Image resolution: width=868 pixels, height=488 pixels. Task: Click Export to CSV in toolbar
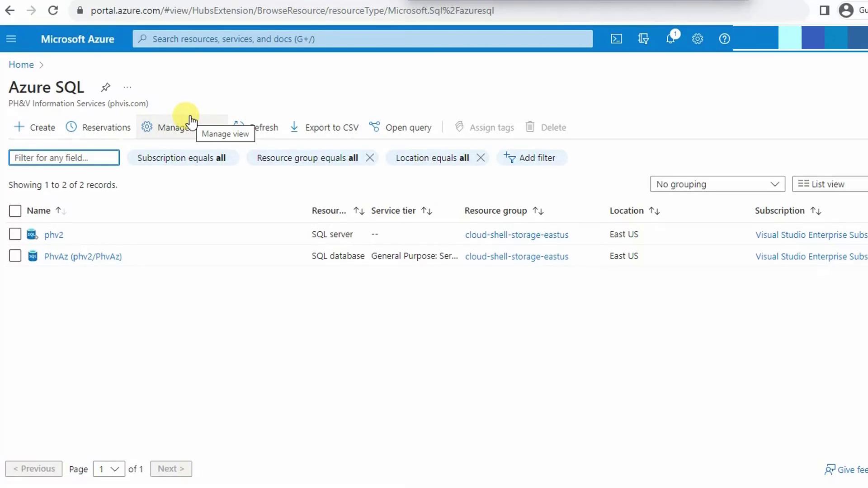(x=324, y=127)
